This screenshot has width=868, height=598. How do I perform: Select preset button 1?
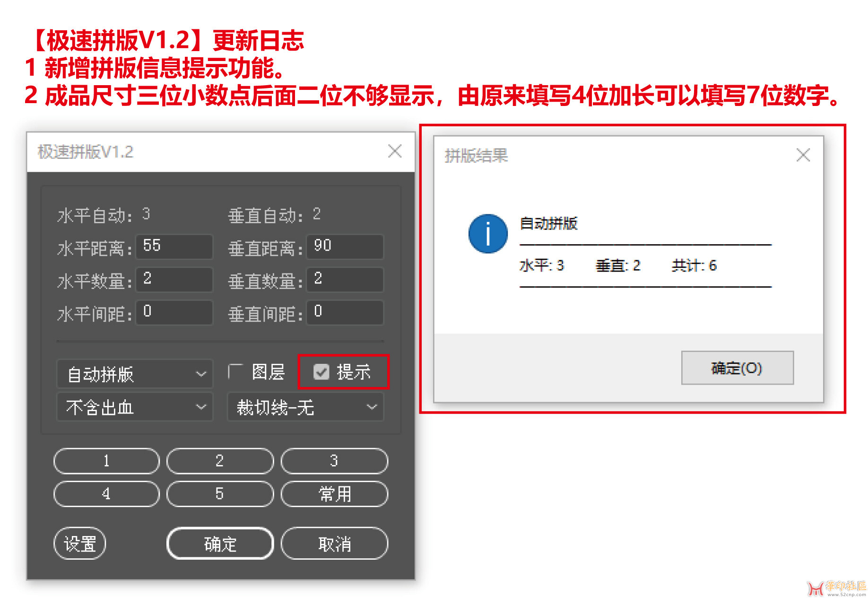click(107, 461)
